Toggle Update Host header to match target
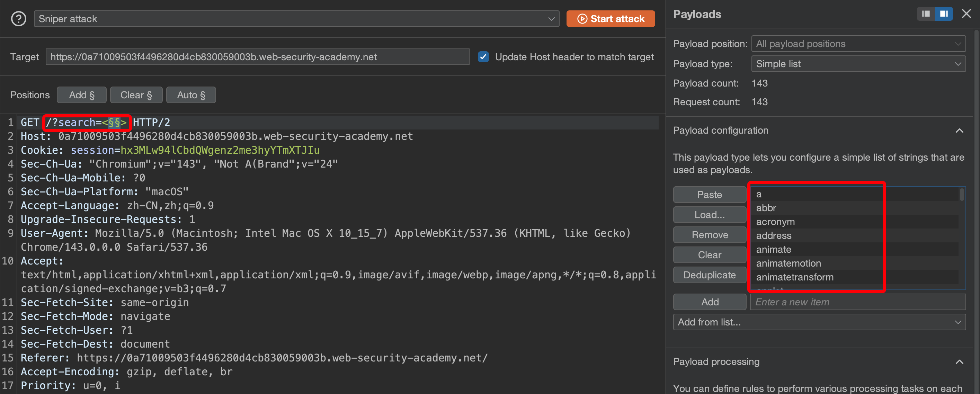The image size is (980, 394). pos(483,57)
